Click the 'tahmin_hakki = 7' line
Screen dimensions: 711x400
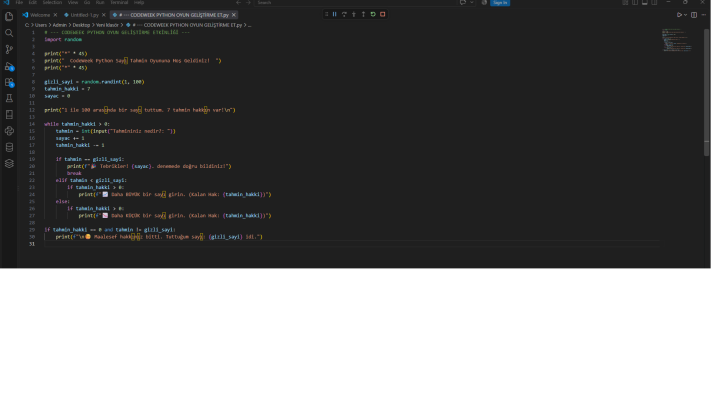[67, 89]
